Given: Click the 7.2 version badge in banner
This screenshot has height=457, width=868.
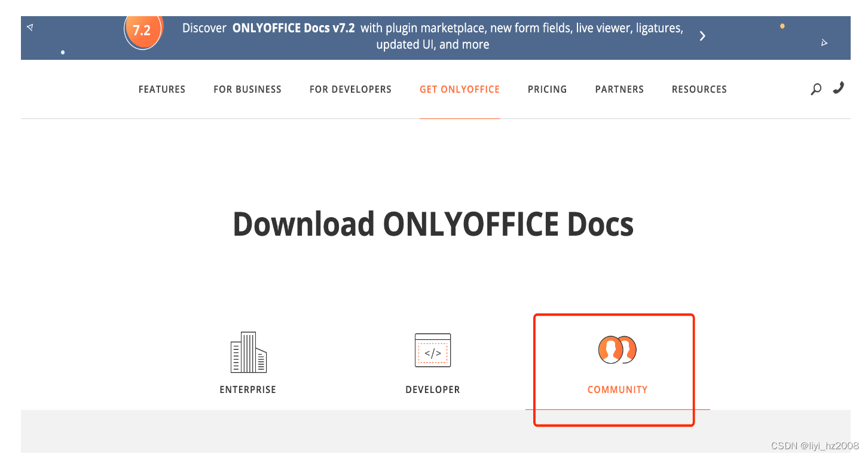Looking at the screenshot, I should pyautogui.click(x=143, y=31).
